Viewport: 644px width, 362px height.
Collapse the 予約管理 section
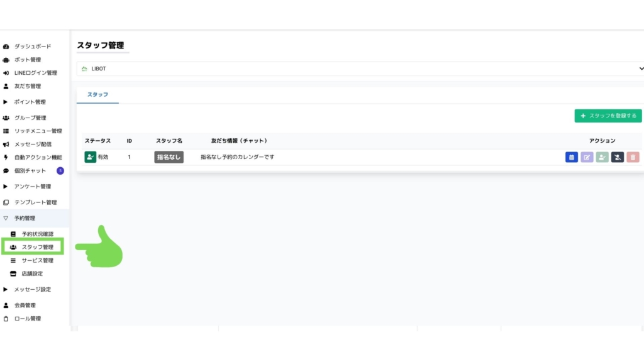[x=25, y=218]
